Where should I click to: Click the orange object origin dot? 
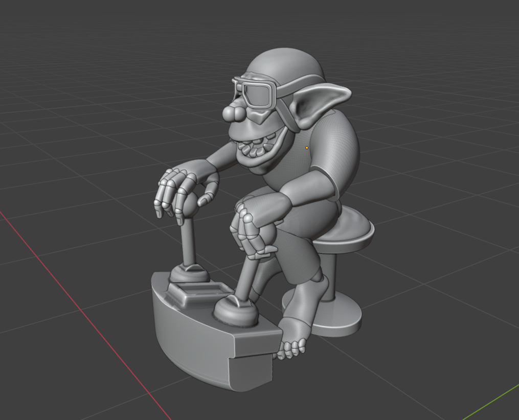[x=307, y=148]
